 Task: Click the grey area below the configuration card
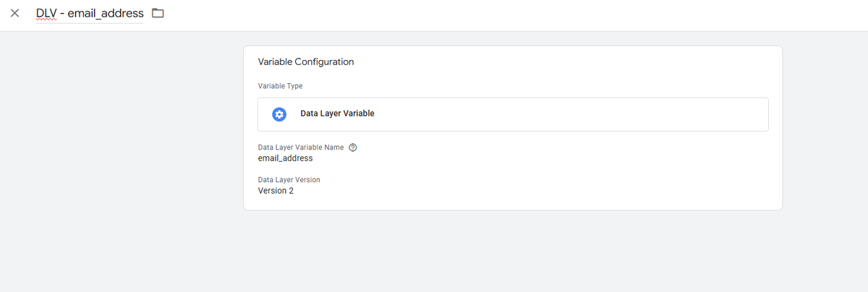(506, 253)
